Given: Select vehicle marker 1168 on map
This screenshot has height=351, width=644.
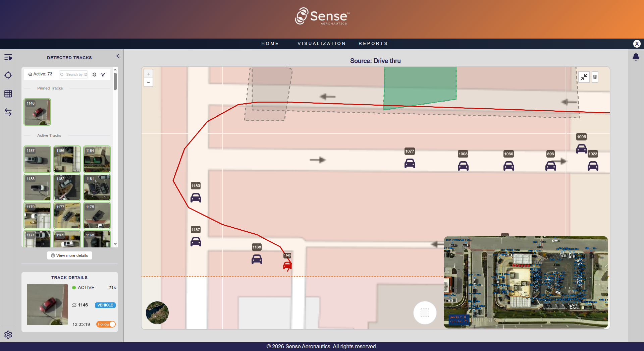Looking at the screenshot, I should 257,259.
